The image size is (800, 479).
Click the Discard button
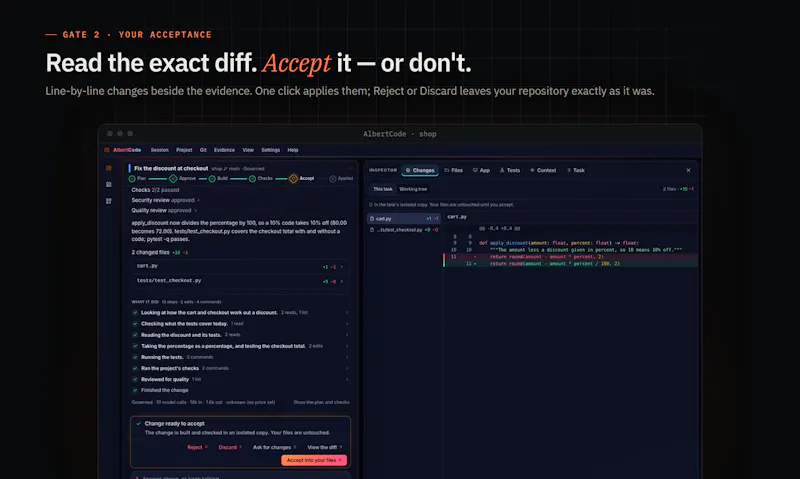pos(230,447)
